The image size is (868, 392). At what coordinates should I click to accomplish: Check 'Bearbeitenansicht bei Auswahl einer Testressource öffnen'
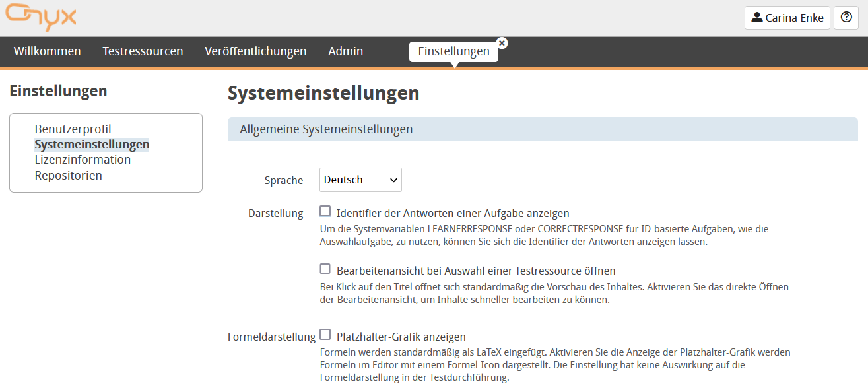coord(325,268)
